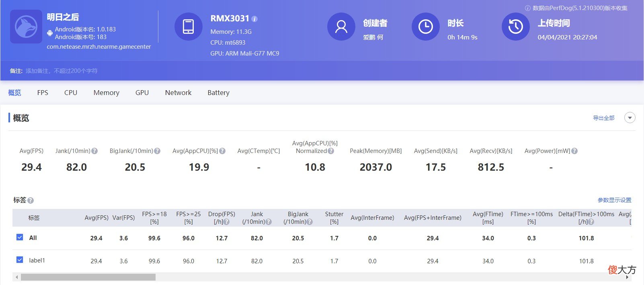Uncheck the All row checkbox
The height and width of the screenshot is (285, 644).
point(20,237)
